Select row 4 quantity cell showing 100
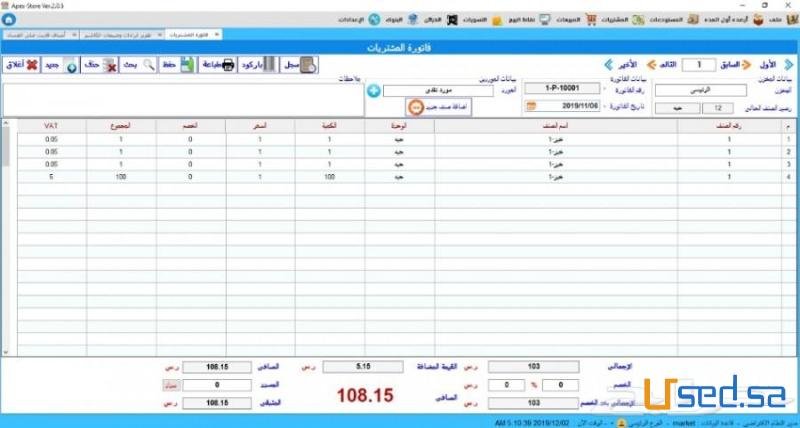The width and height of the screenshot is (800, 428). [330, 177]
